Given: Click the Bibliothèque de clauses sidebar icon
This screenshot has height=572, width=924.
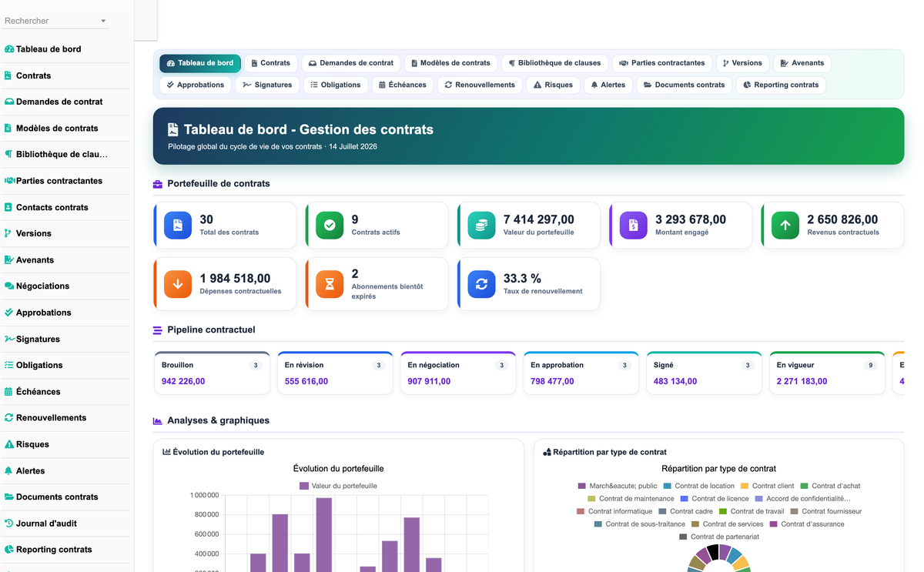Looking at the screenshot, I should pos(8,154).
